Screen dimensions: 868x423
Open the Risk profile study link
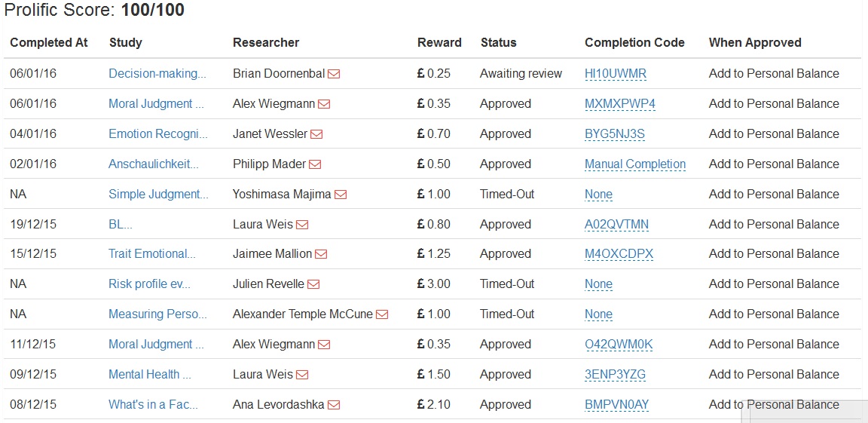[149, 284]
